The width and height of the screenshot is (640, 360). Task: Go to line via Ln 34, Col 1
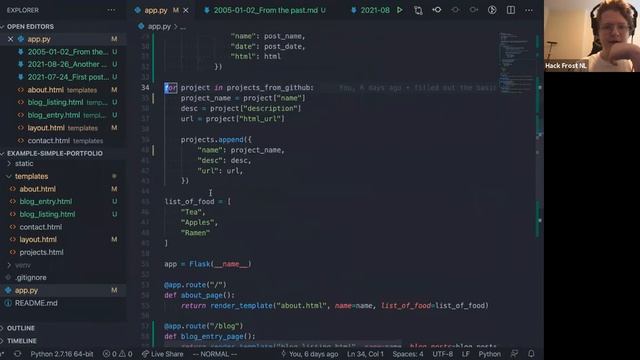tap(365, 354)
